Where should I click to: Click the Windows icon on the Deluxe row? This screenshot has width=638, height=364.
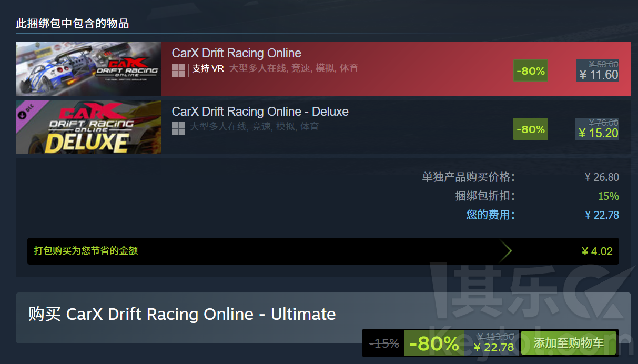coord(178,128)
